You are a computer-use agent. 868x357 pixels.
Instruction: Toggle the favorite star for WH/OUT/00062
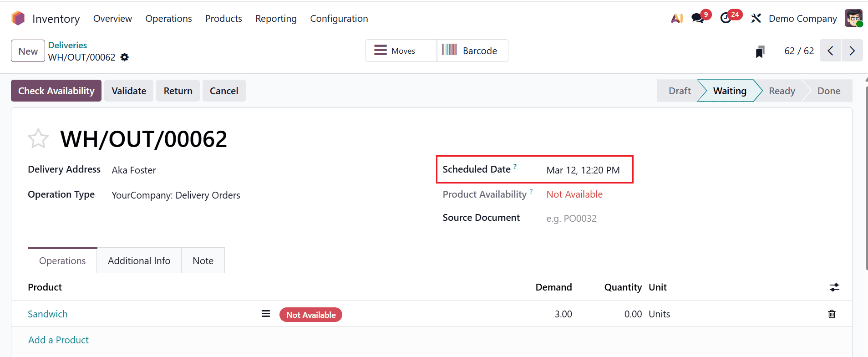(x=38, y=139)
